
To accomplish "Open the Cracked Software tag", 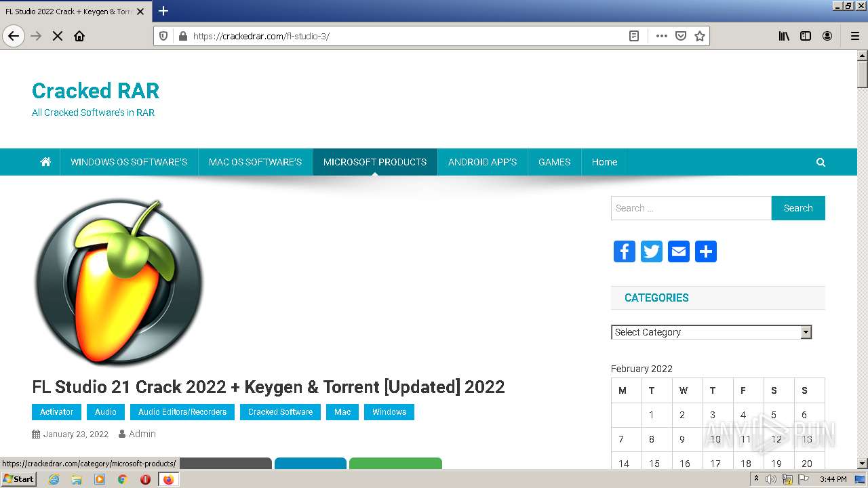I will tap(280, 412).
